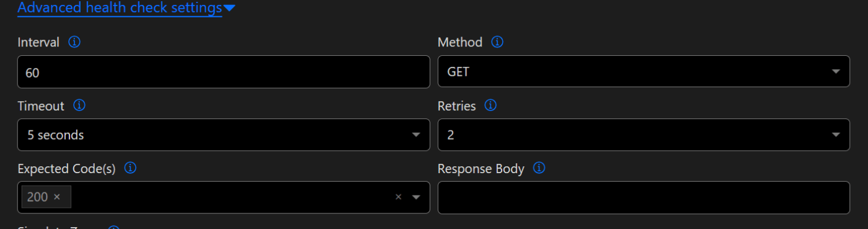Viewport: 868px width, 229px height.
Task: Expand the Expected Code(s) dropdown arrow
Action: [416, 197]
